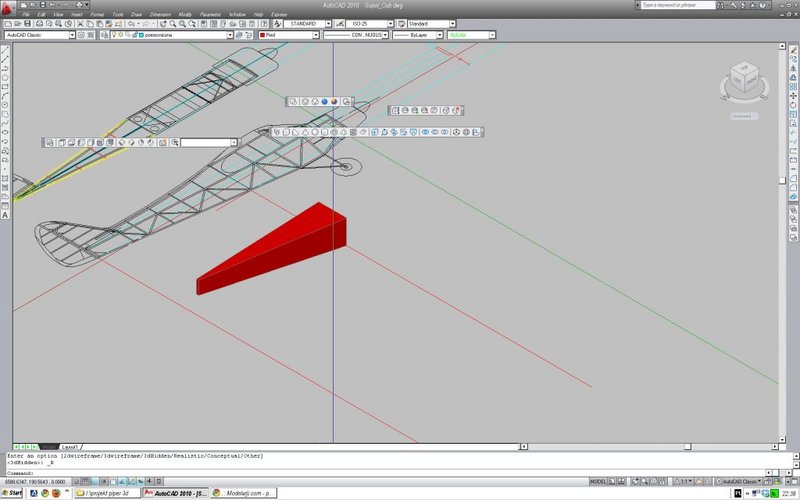Click the cyan color swatch of layer pomocnicza
Viewport: 800px width, 500px height.
[141, 35]
